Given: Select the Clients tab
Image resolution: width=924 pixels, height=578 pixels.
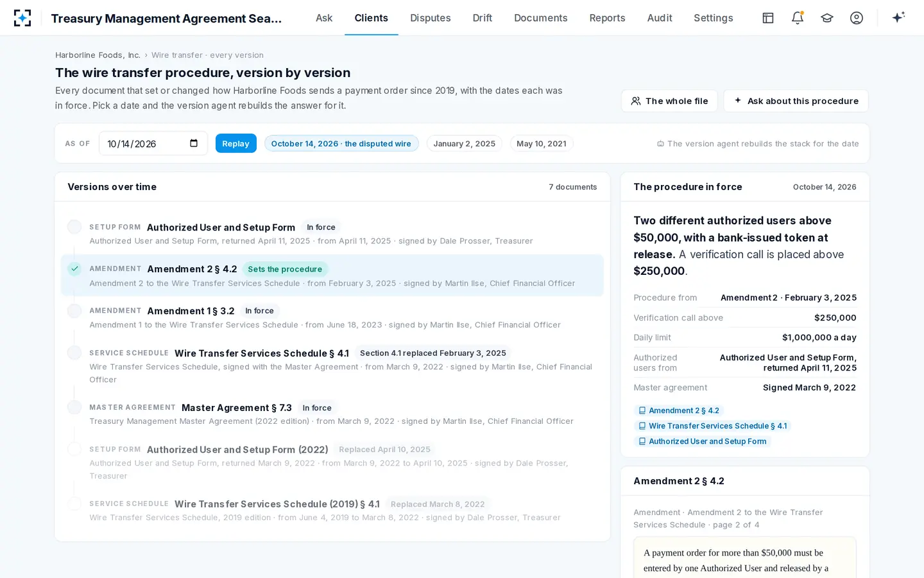Looking at the screenshot, I should coord(372,18).
